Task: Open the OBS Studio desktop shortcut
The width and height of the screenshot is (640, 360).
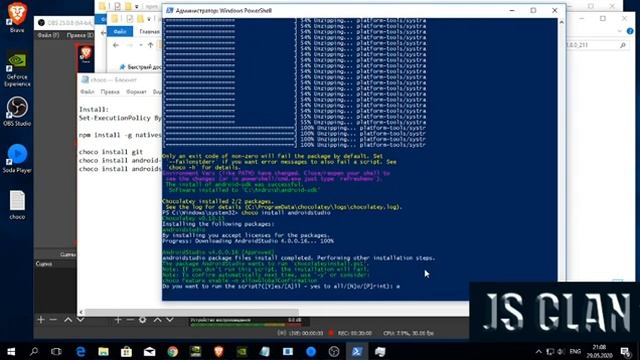Action: [17, 111]
